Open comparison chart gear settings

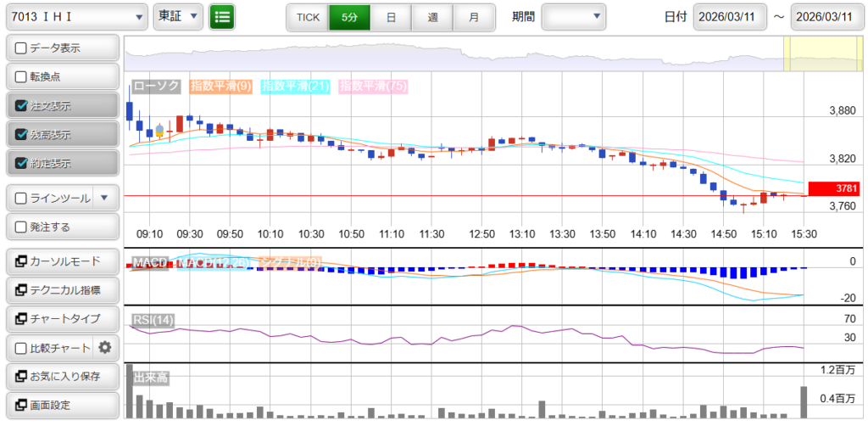pos(105,347)
